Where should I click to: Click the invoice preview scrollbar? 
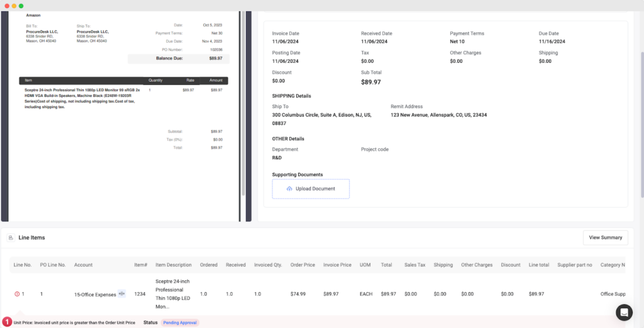point(243,102)
